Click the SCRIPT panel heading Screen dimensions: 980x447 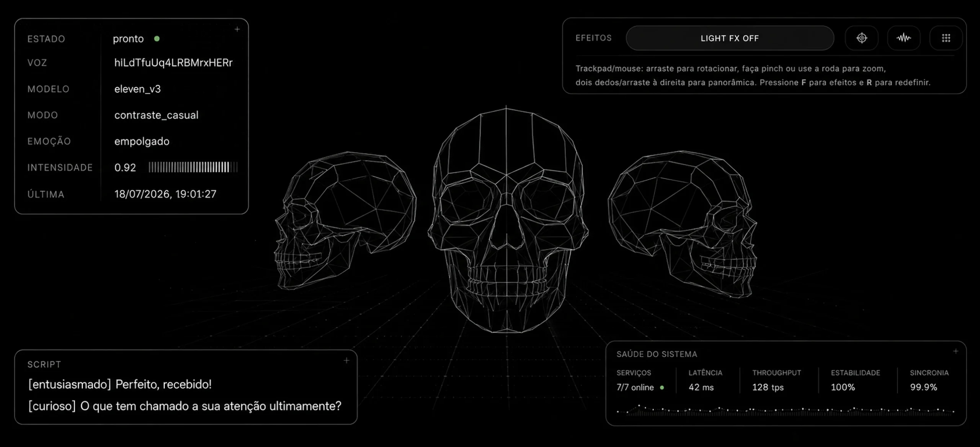(44, 365)
